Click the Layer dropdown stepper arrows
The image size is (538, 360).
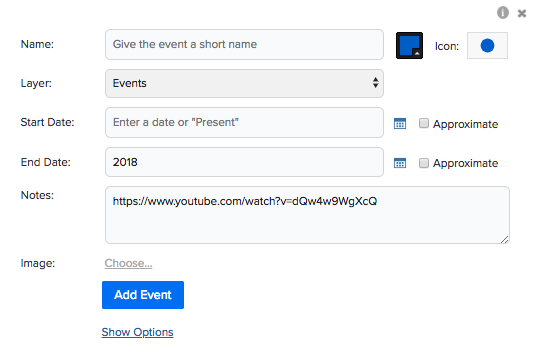375,83
